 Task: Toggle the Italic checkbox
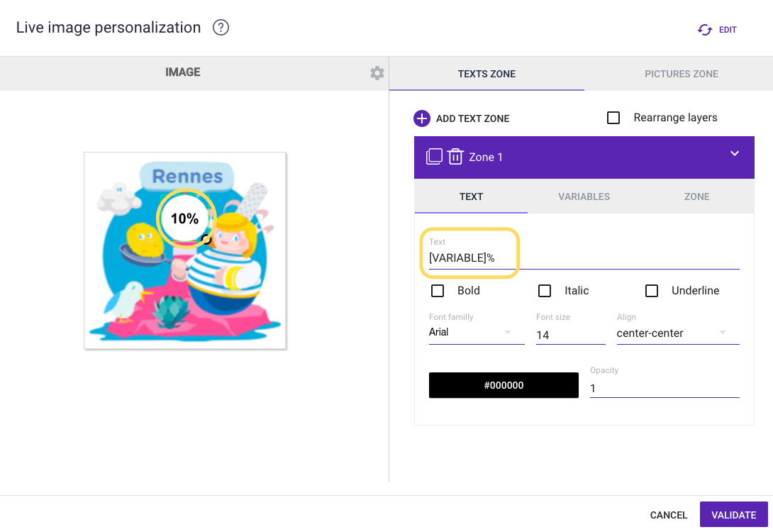click(x=545, y=291)
